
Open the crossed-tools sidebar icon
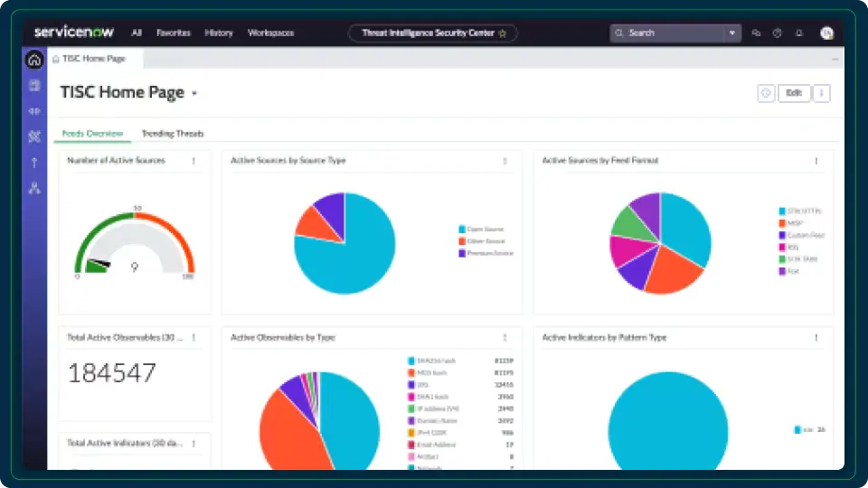34,136
